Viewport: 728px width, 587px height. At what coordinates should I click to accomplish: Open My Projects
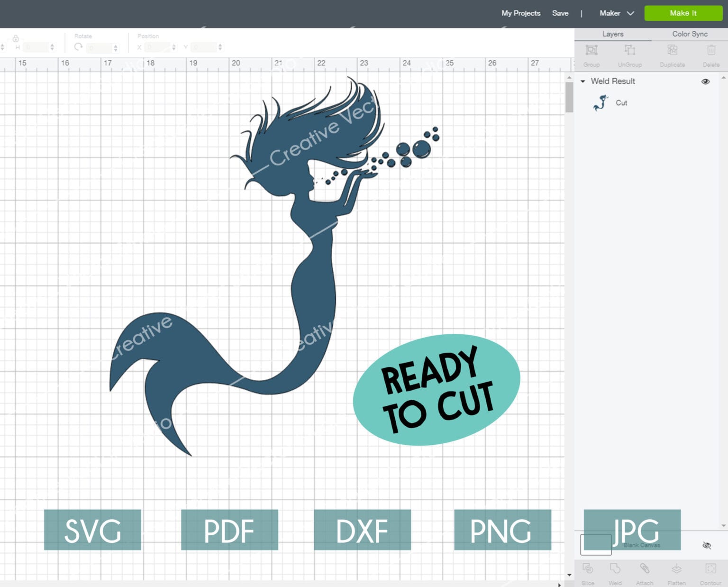(521, 13)
